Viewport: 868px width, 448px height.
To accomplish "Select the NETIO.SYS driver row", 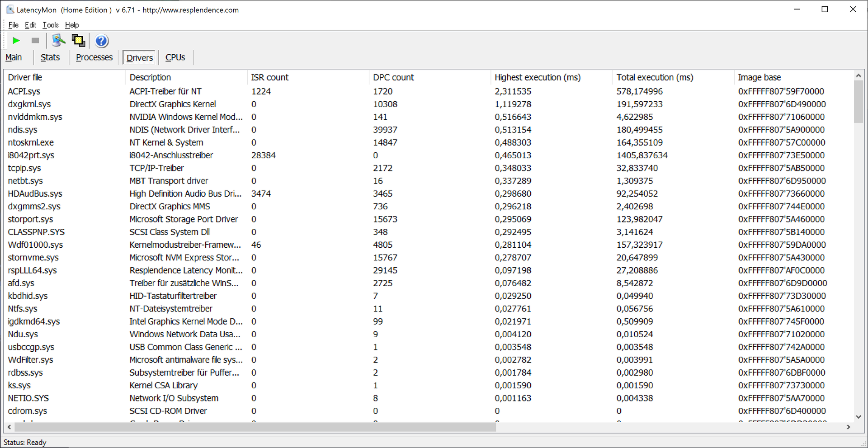I will [428, 398].
